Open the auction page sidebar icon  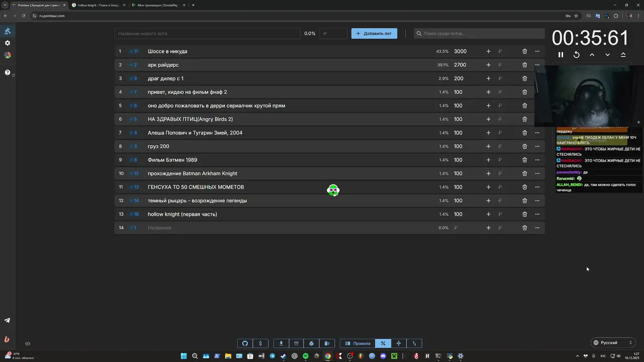click(x=8, y=31)
